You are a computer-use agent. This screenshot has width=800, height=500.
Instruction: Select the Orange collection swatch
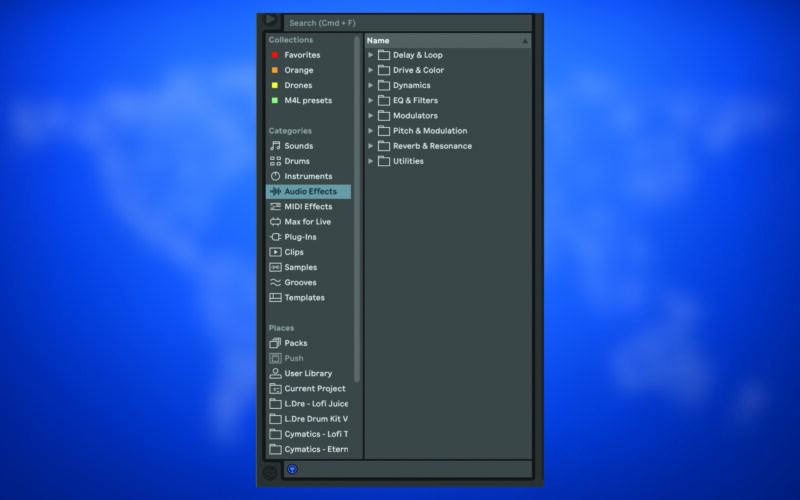(x=275, y=70)
